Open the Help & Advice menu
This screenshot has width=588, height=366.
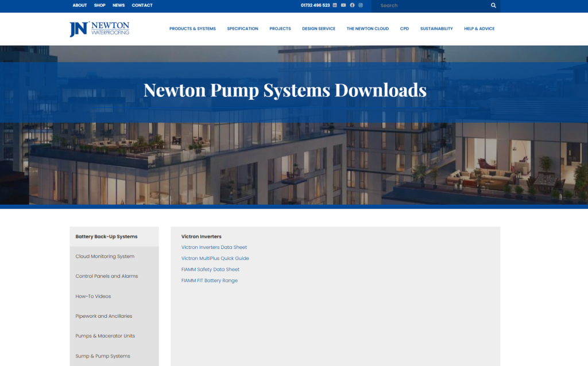point(479,29)
